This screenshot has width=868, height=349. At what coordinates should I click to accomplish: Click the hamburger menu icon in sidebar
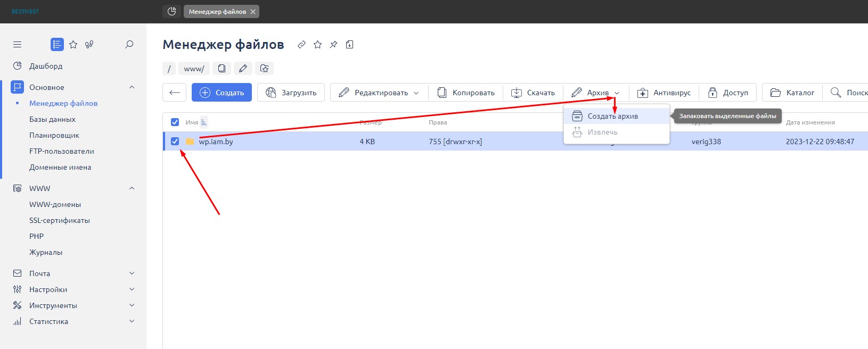tap(17, 45)
